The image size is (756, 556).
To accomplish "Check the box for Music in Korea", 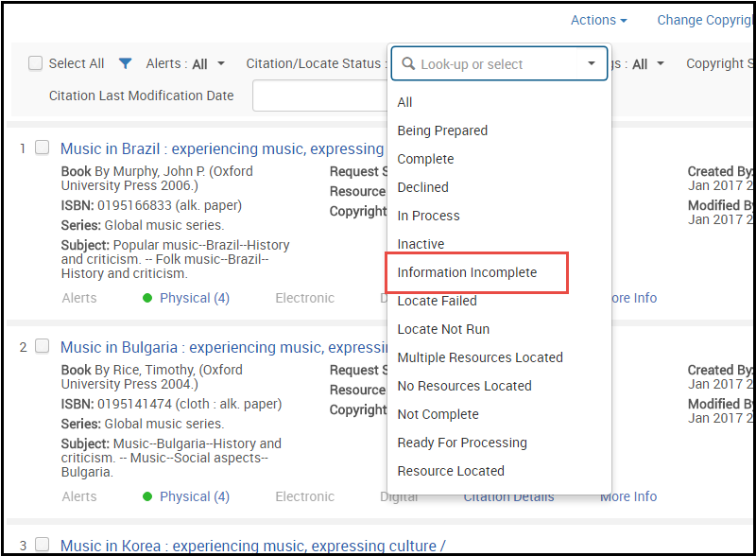I will pyautogui.click(x=43, y=545).
